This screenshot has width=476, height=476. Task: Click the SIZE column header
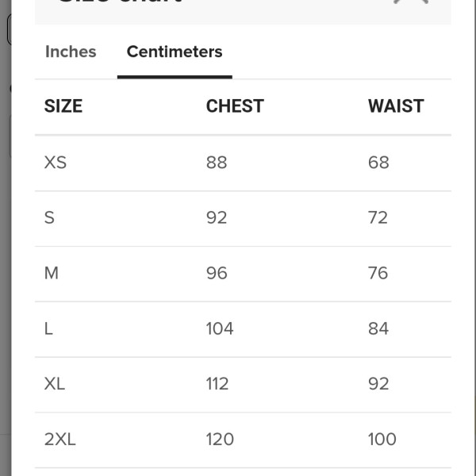pos(63,106)
